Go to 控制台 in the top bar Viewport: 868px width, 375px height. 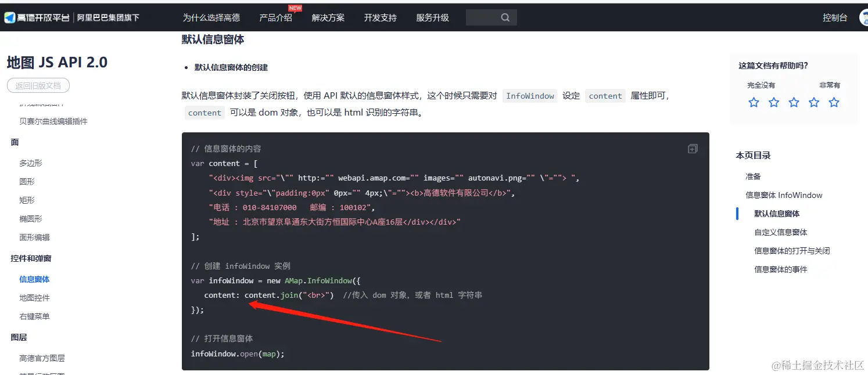click(835, 17)
